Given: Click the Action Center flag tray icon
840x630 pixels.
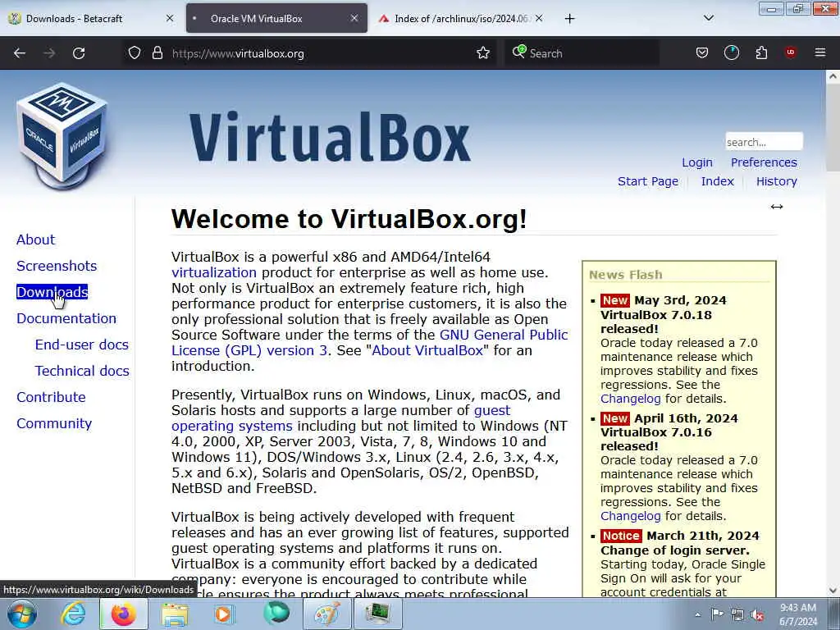Looking at the screenshot, I should (x=717, y=614).
